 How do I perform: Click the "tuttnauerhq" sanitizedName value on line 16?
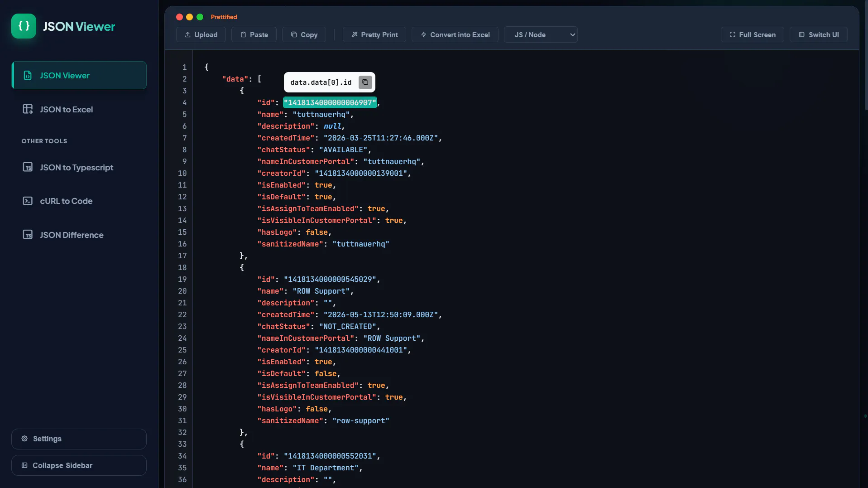[361, 244]
